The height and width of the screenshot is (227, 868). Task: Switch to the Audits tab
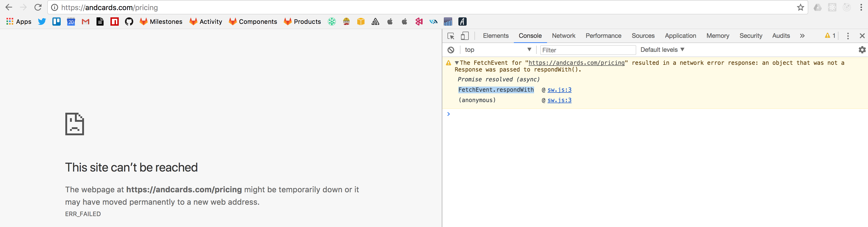[x=781, y=36]
